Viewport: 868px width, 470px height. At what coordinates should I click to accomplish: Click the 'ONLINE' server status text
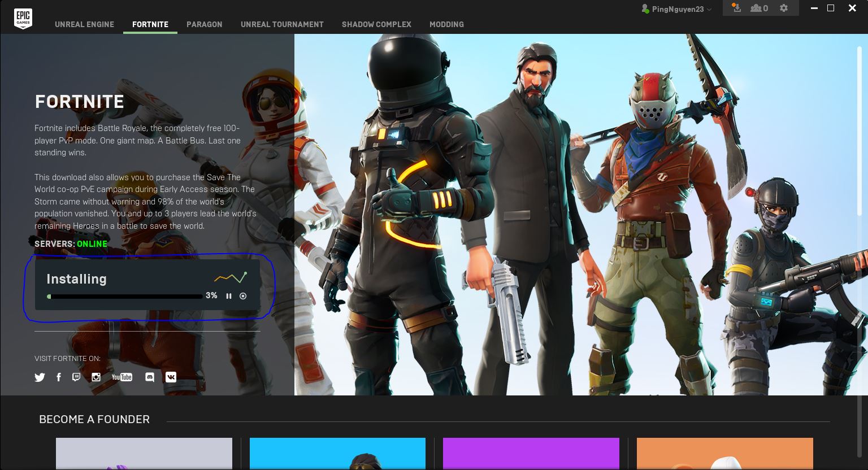(92, 244)
